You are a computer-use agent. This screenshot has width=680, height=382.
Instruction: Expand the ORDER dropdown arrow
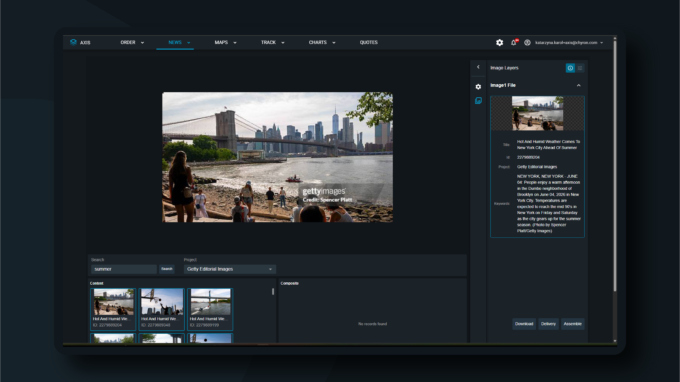click(142, 43)
